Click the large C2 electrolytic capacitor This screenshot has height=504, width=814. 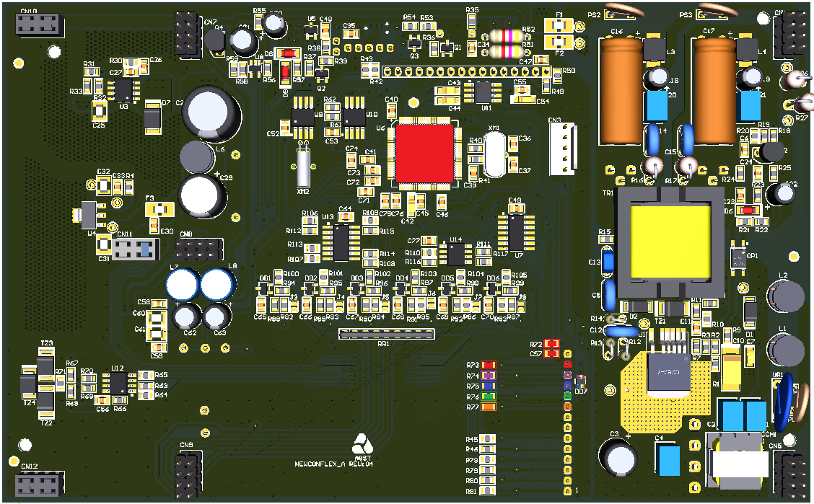click(x=211, y=113)
